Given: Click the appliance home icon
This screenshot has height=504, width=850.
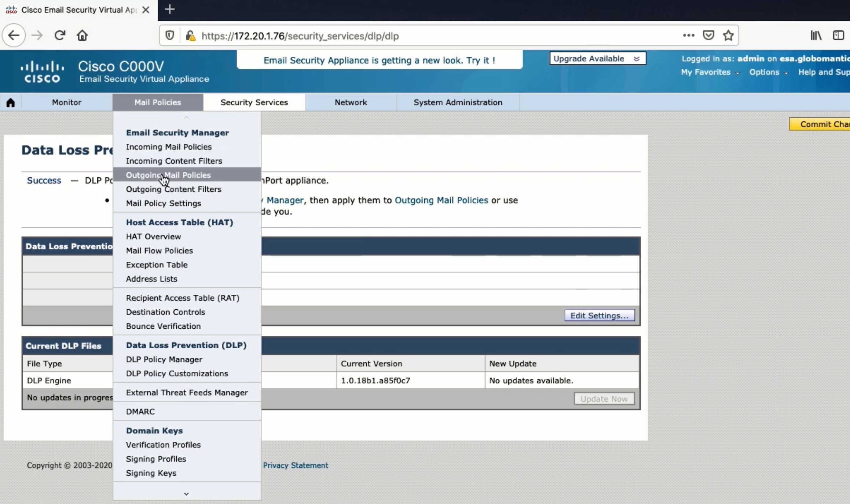Looking at the screenshot, I should click(11, 102).
